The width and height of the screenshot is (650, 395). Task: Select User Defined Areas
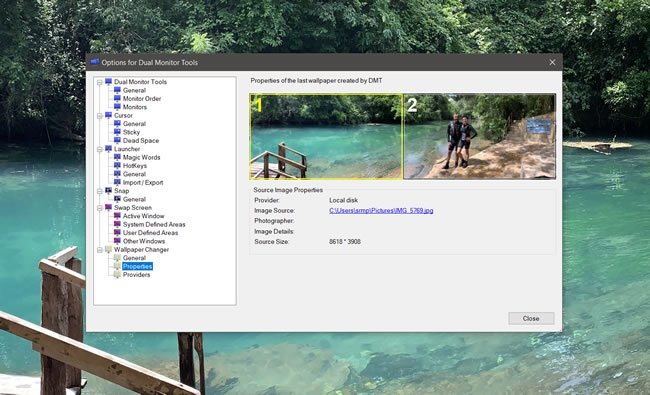(150, 233)
